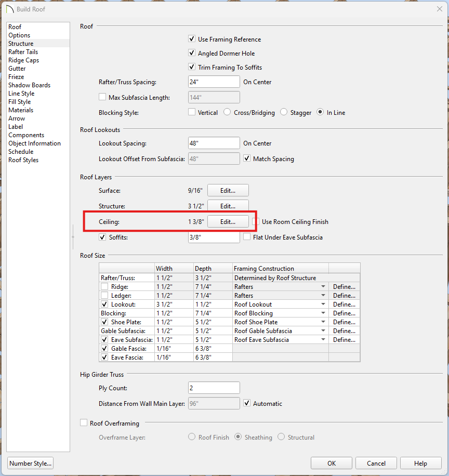Enable Max Subfascia Length checkbox
The image size is (449, 476).
tap(102, 97)
